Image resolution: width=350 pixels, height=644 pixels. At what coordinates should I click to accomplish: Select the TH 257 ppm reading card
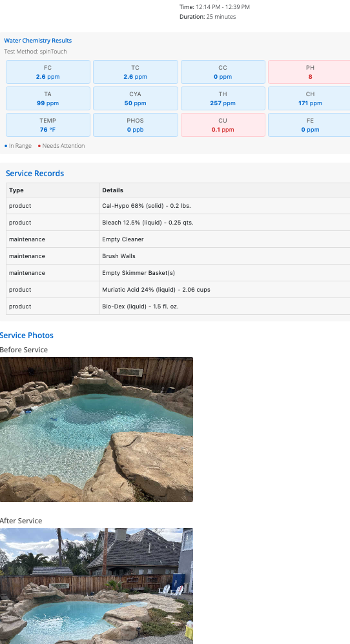point(223,98)
